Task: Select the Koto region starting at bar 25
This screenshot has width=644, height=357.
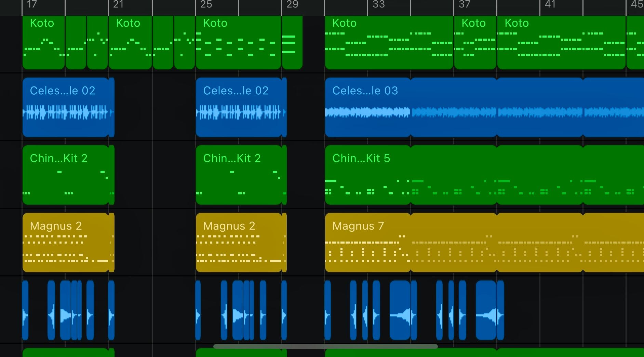Action: click(238, 43)
